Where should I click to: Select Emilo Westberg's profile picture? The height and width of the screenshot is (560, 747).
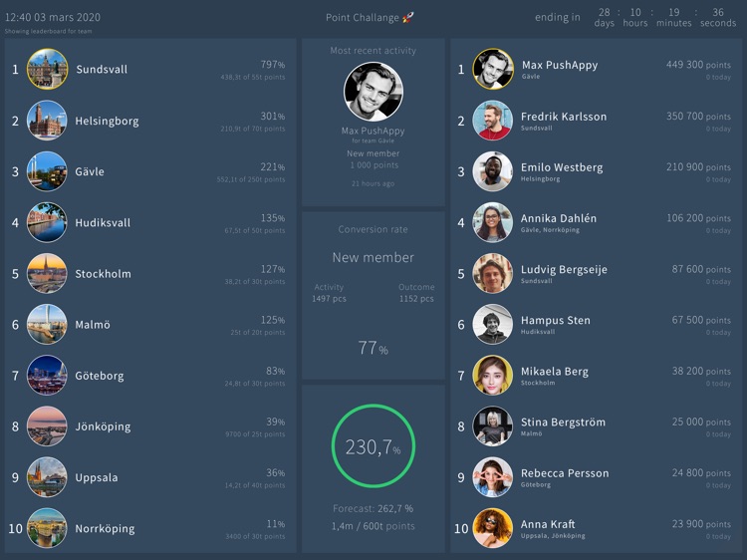[x=493, y=171]
